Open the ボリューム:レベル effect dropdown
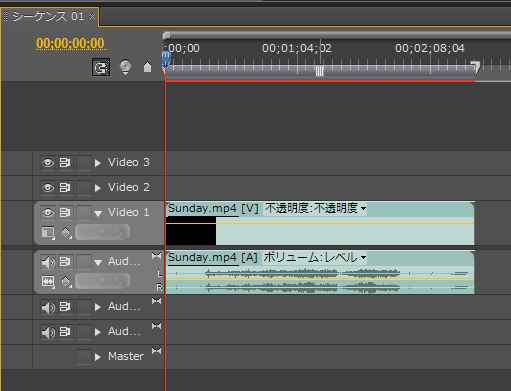Image resolution: width=511 pixels, height=391 pixels. [x=315, y=258]
